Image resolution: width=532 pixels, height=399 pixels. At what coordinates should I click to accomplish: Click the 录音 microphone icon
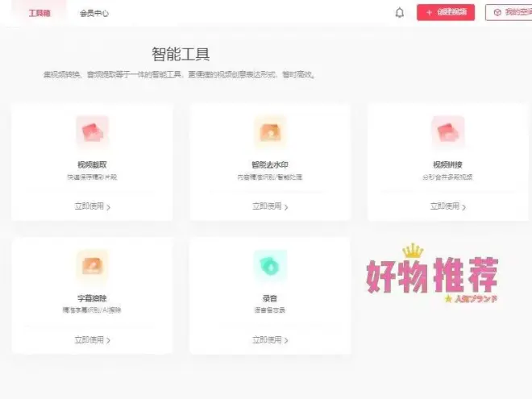[x=270, y=265]
